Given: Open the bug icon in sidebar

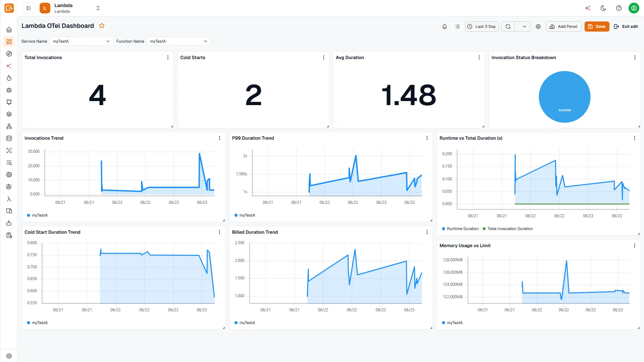Looking at the screenshot, I should pyautogui.click(x=9, y=90).
